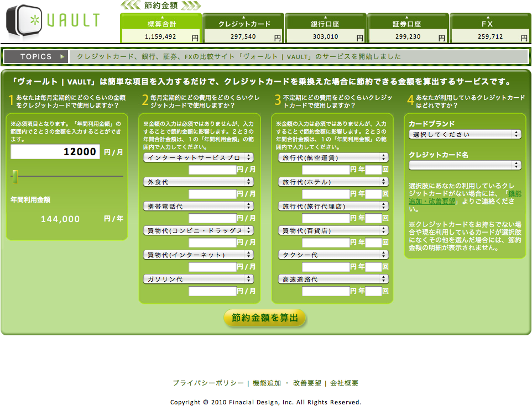Image resolution: width=532 pixels, height=406 pixels.
Task: Open the 機能追加・改善要望 link in card section
Action: click(514, 194)
